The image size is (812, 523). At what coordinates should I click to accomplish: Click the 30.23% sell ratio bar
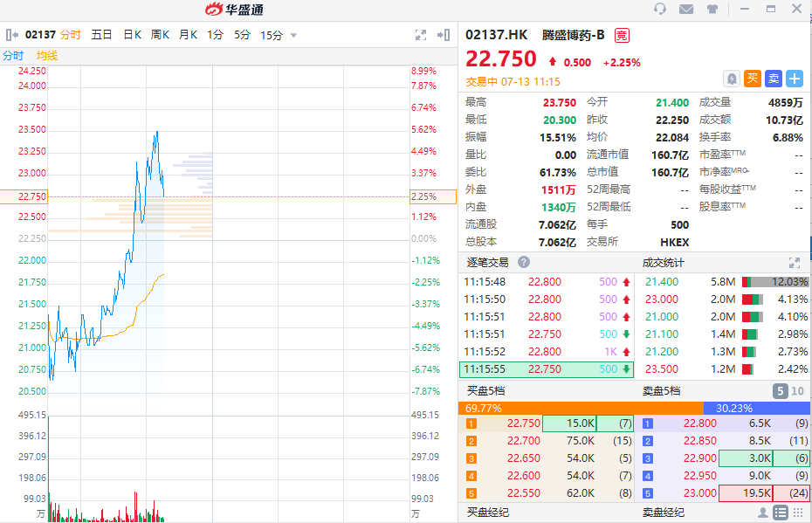pos(757,408)
